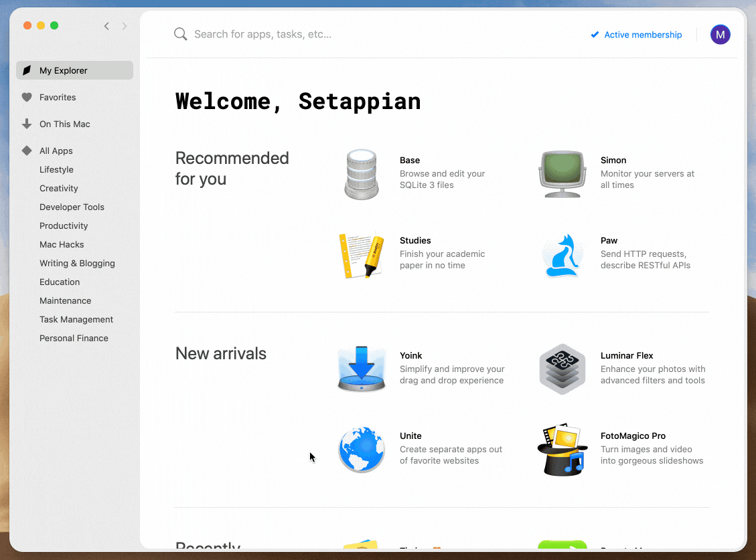
Task: Click the Active membership link
Action: 643,35
